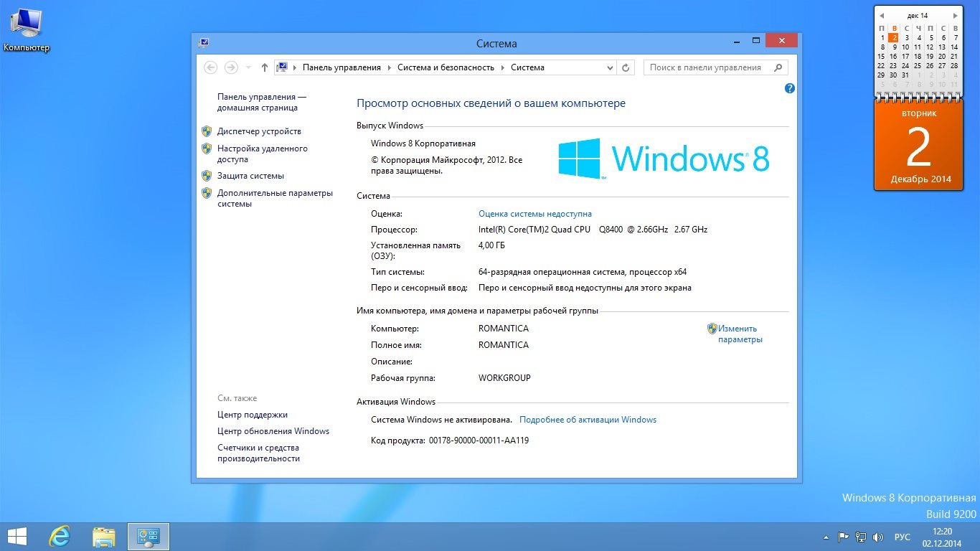Screen dimensions: 980x551
Task: Switch input language РУС indicator
Action: coord(902,537)
